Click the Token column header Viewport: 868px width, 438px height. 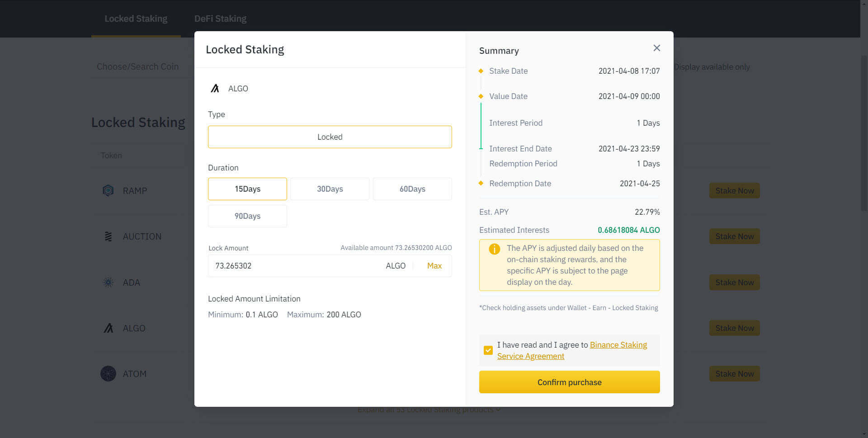pyautogui.click(x=111, y=155)
